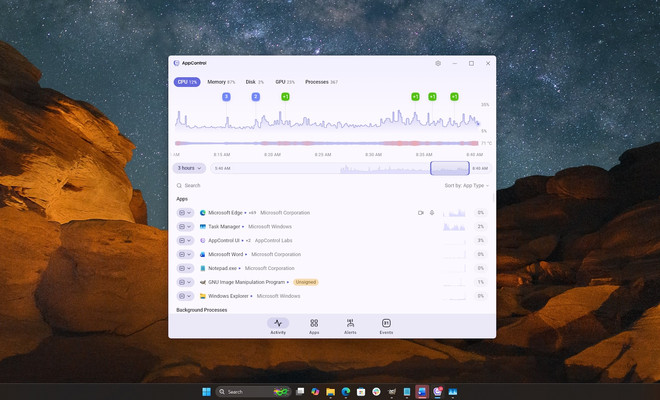Click GIMP app icon in list
Image resolution: width=660 pixels, height=400 pixels.
click(x=202, y=282)
